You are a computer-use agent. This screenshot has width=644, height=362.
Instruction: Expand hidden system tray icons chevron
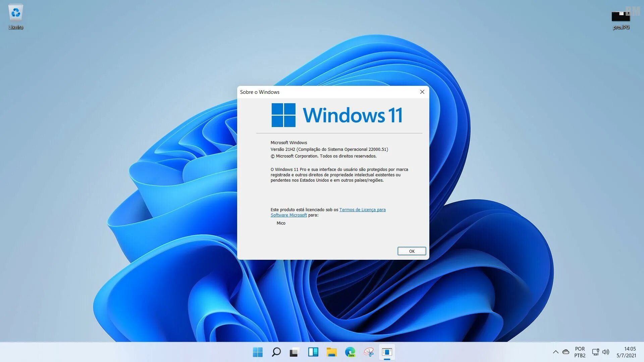pos(555,352)
